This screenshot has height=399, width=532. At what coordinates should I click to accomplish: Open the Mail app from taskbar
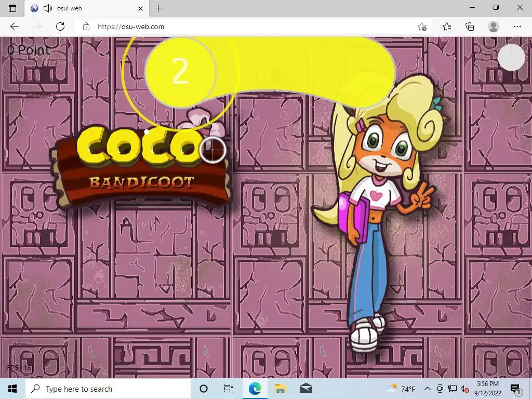(305, 389)
